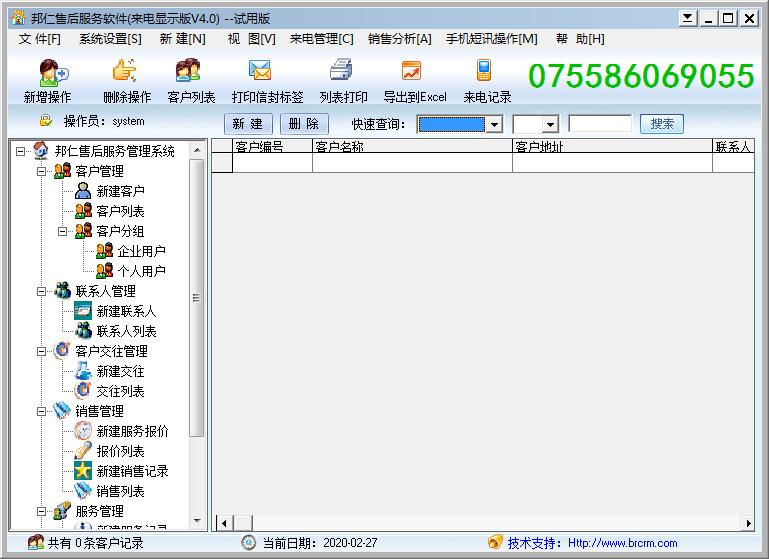Click the 报价列表 pencil icon

point(83,451)
